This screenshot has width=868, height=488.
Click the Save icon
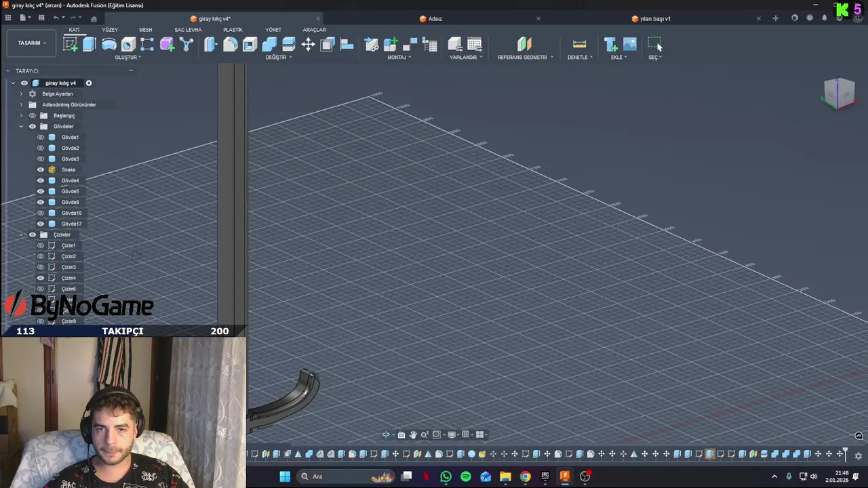(41, 18)
